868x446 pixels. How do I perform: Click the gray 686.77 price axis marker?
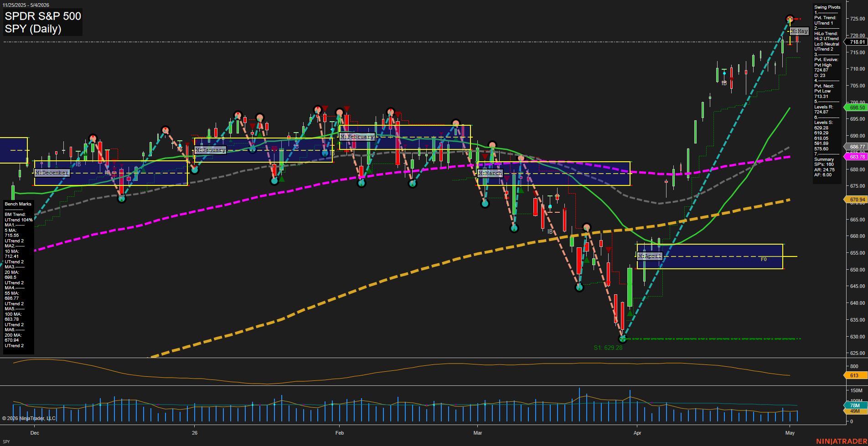click(857, 147)
